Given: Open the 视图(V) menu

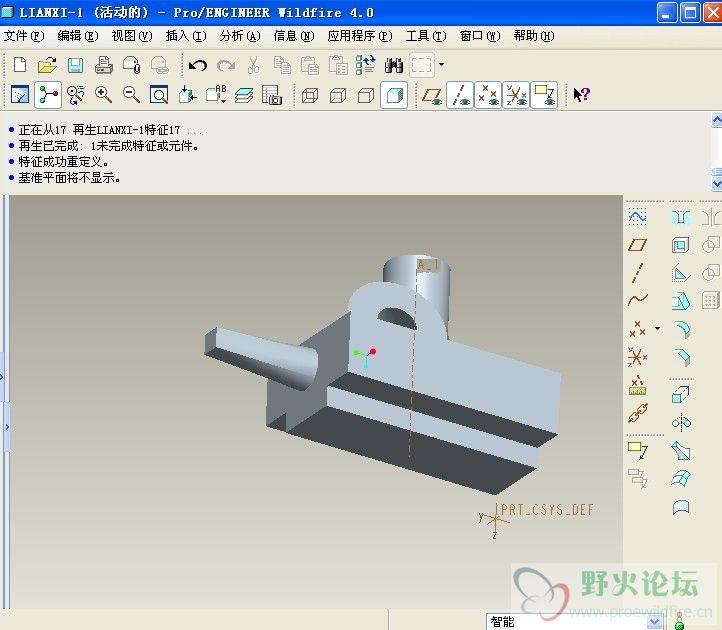Looking at the screenshot, I should 132,36.
